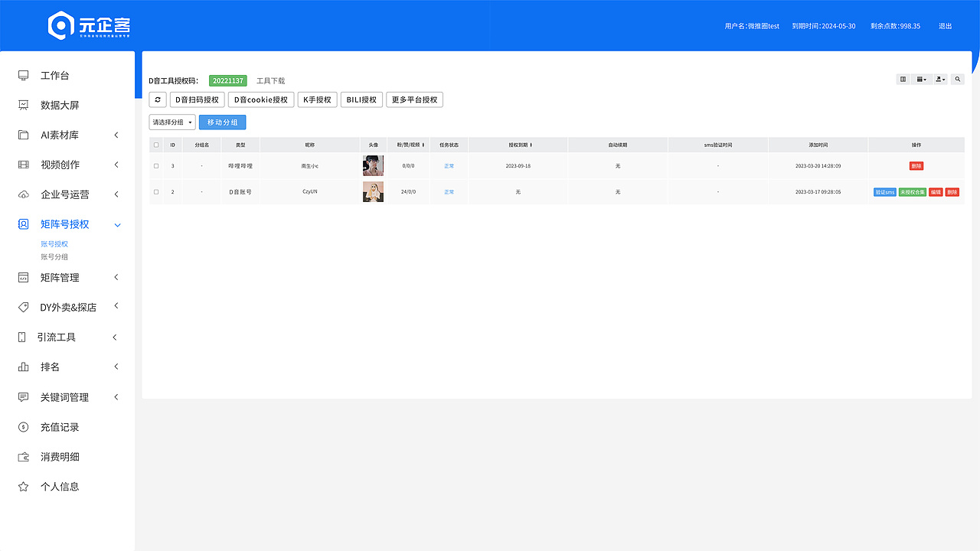Image resolution: width=980 pixels, height=551 pixels.
Task: Tick the select-all header checkbox
Action: point(156,145)
